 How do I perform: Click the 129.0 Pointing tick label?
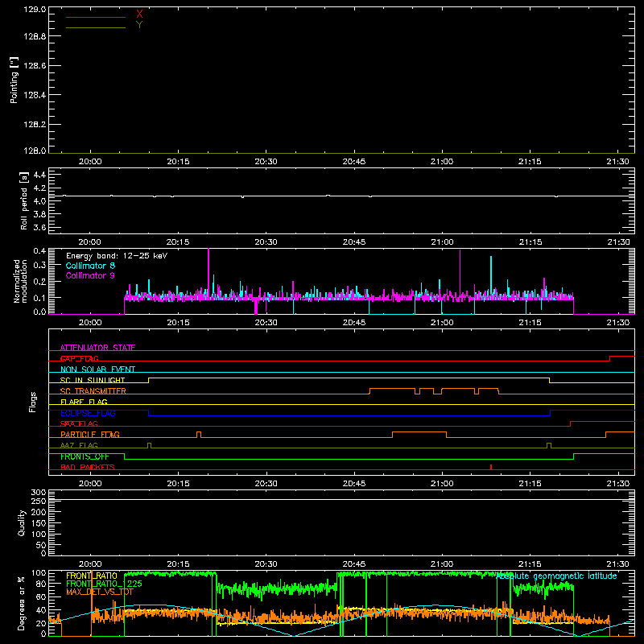click(35, 9)
